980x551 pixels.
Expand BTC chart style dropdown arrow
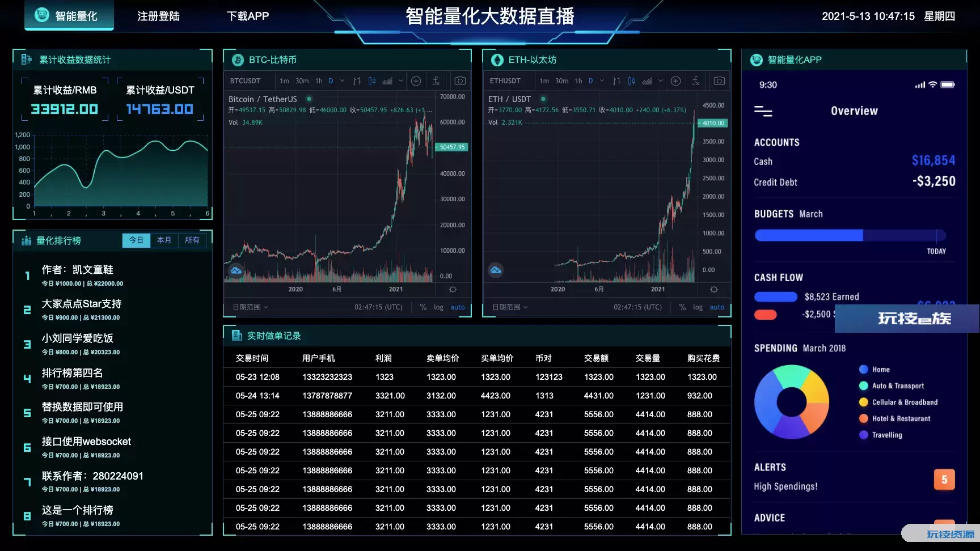click(x=400, y=81)
